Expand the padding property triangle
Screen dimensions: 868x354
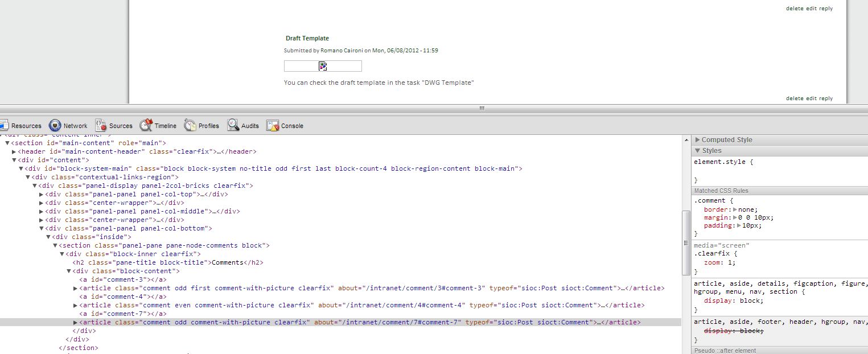pyautogui.click(x=739, y=225)
